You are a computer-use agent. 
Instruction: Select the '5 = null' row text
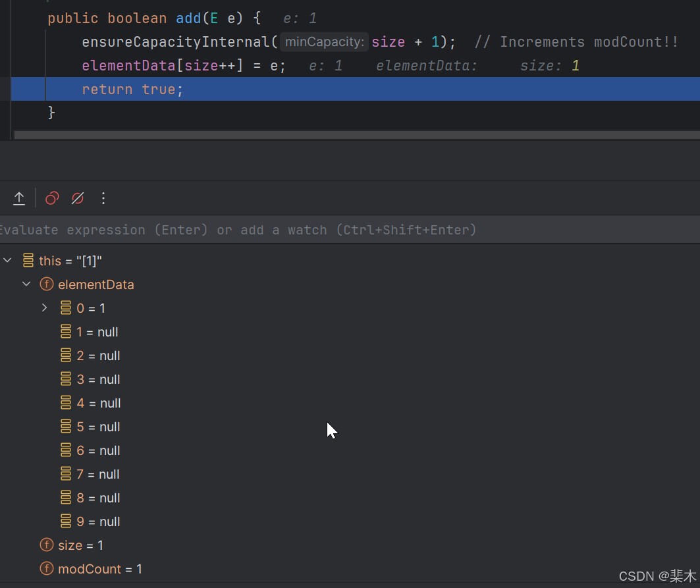point(98,427)
